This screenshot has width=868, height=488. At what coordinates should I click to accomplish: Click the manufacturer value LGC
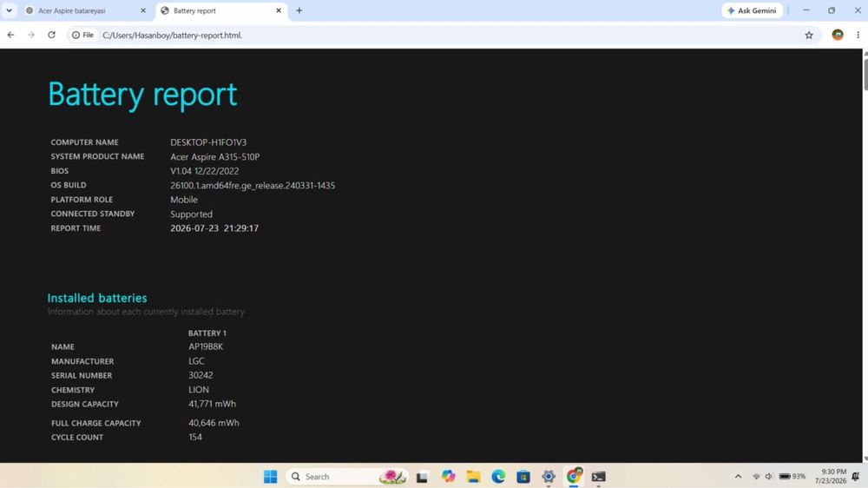coord(196,361)
